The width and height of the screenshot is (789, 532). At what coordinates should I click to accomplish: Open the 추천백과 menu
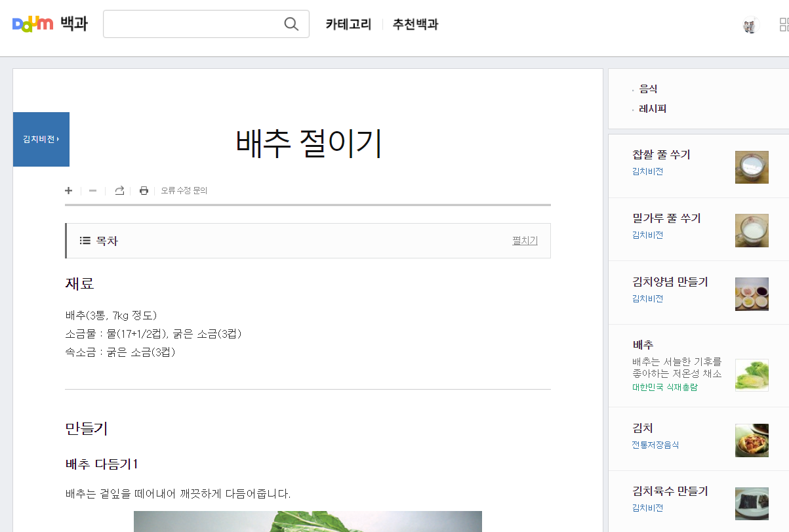click(x=415, y=24)
